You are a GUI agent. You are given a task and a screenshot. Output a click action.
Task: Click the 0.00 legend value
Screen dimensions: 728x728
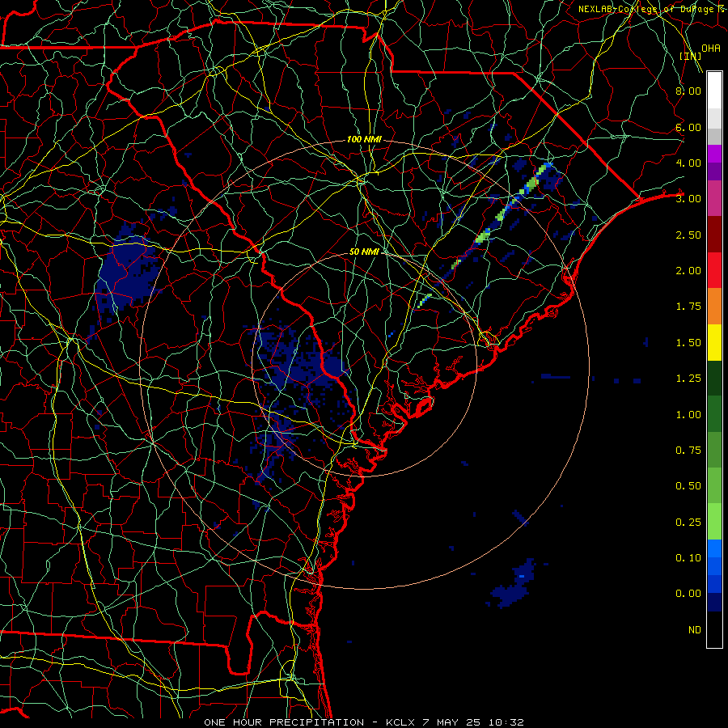[x=688, y=594]
